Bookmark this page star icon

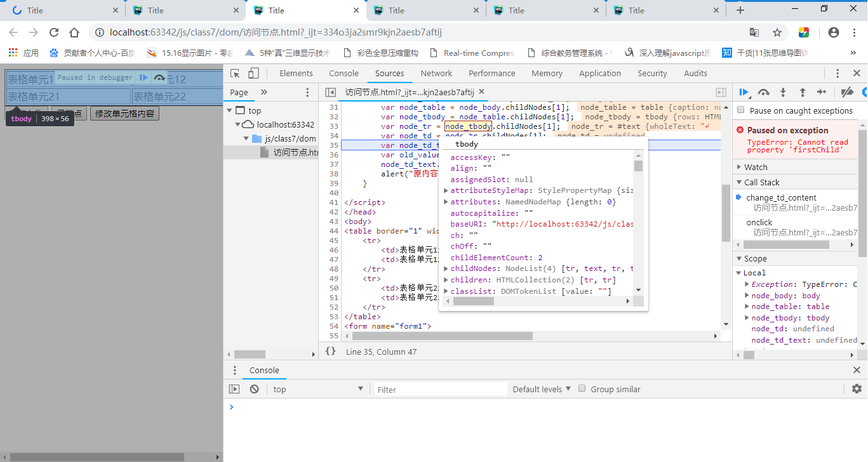777,32
